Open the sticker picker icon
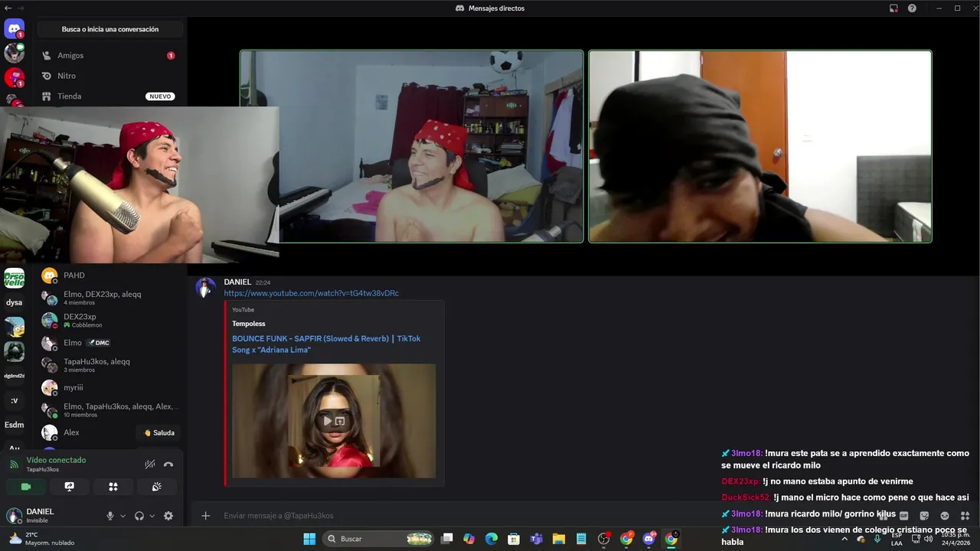Screen dimensions: 980x551 [x=924, y=516]
